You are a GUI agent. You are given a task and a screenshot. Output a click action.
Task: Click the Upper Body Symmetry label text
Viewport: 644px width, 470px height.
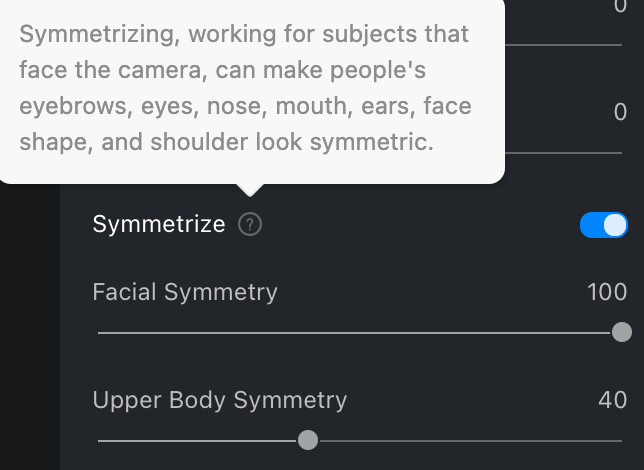(219, 400)
